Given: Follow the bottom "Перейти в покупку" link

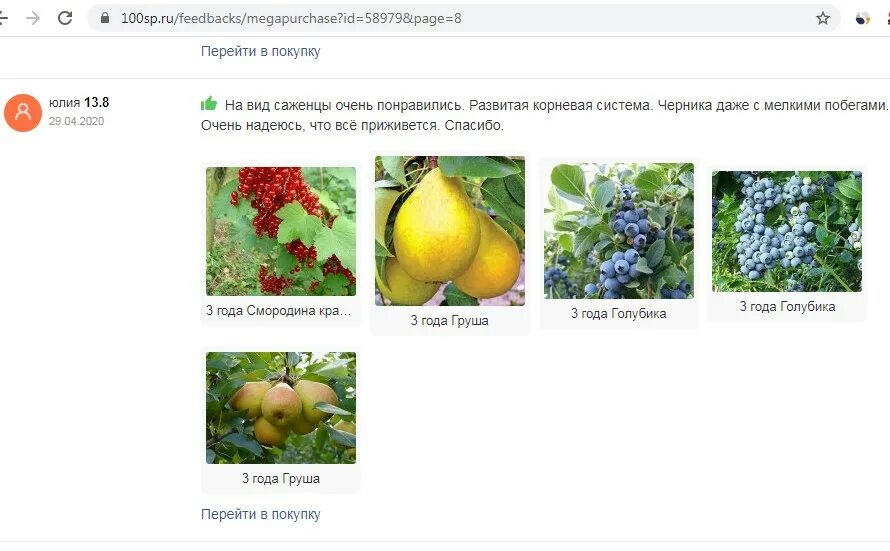Looking at the screenshot, I should point(261,514).
